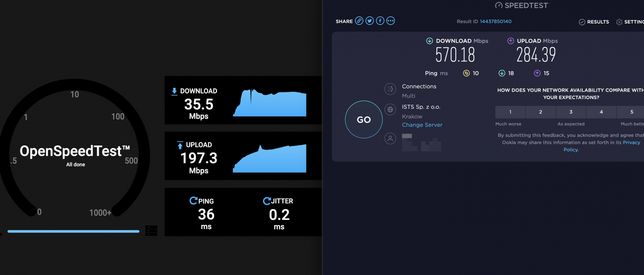The image size is (644, 275).
Task: Open more share options ellipsis icon
Action: coord(391,21)
